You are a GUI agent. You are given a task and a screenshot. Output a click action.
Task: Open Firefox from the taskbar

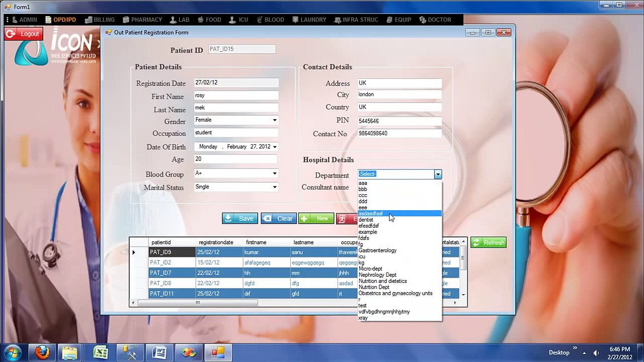pyautogui.click(x=42, y=352)
